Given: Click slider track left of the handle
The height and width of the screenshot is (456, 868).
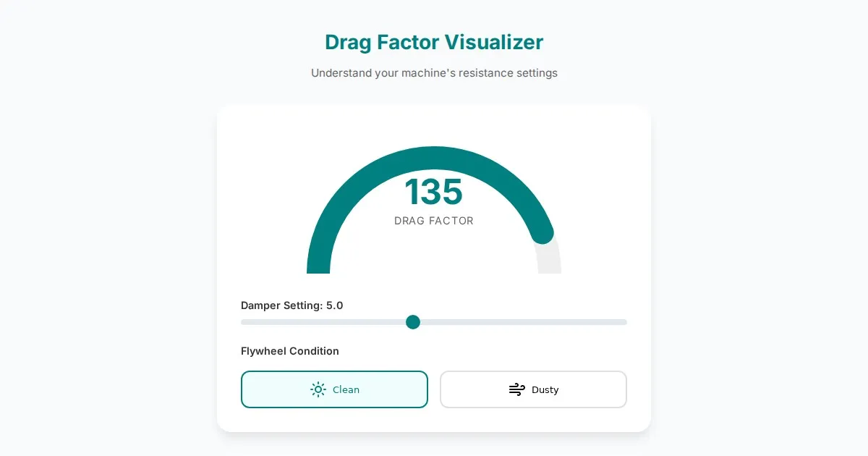Looking at the screenshot, I should 325,322.
